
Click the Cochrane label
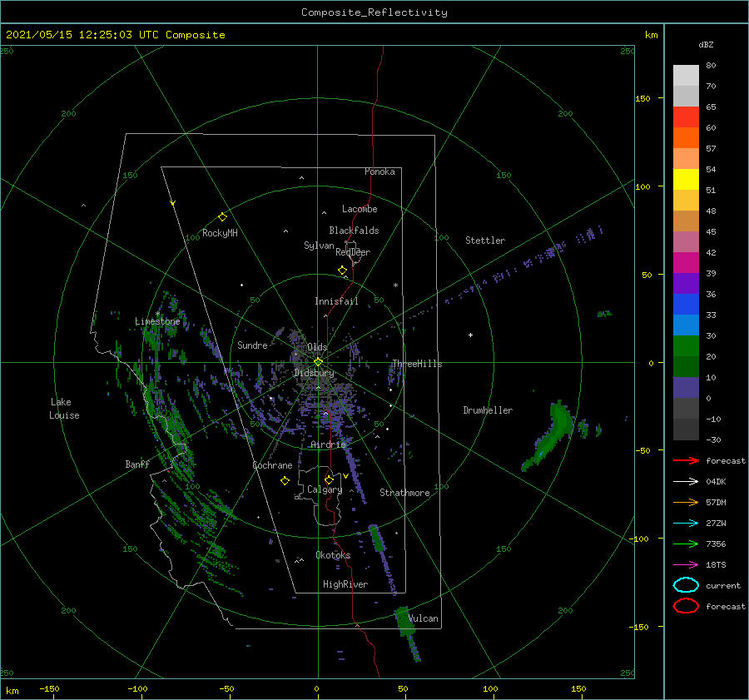[x=272, y=465]
